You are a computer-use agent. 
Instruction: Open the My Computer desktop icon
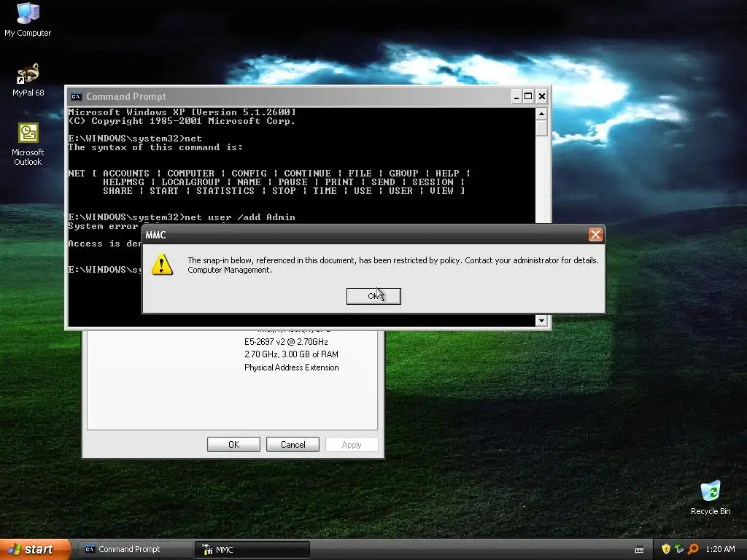point(28,20)
